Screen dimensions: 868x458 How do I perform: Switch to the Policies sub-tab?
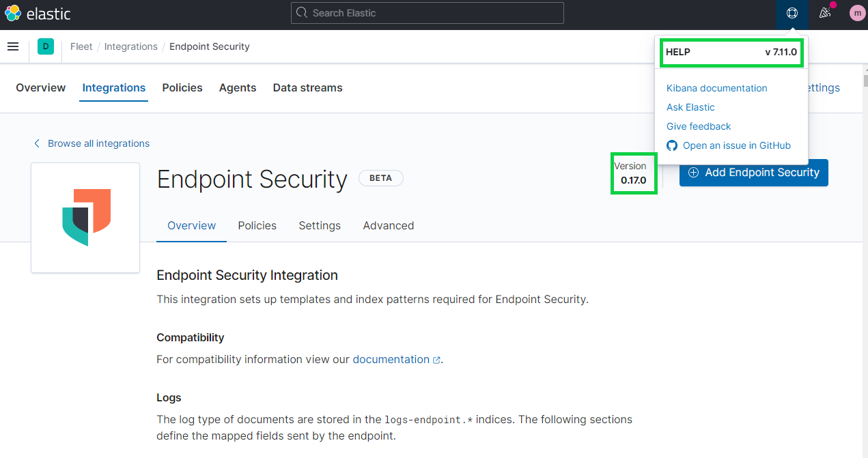(x=257, y=225)
